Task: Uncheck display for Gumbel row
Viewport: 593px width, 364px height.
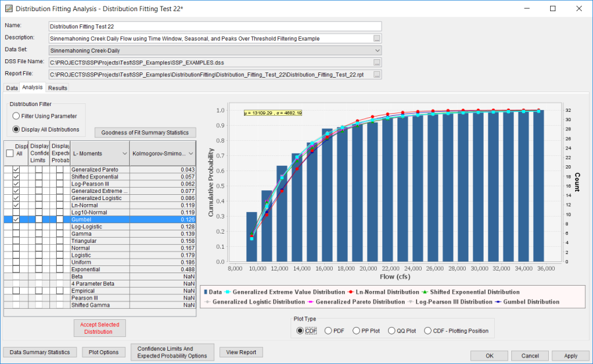Action: click(x=16, y=220)
